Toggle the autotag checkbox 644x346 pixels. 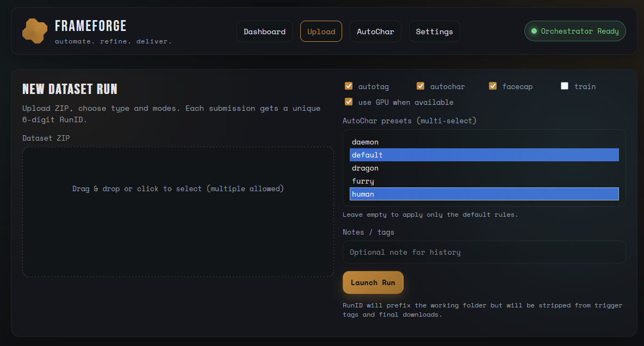pos(349,86)
